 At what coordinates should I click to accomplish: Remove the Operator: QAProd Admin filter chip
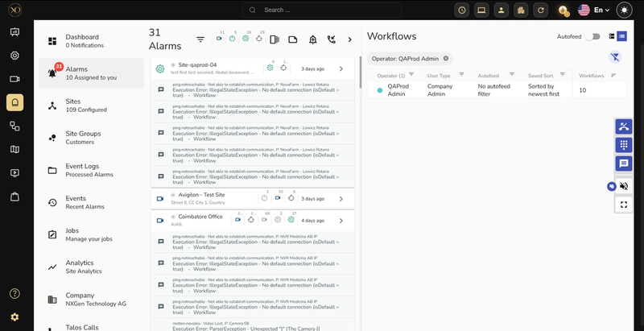tap(446, 58)
